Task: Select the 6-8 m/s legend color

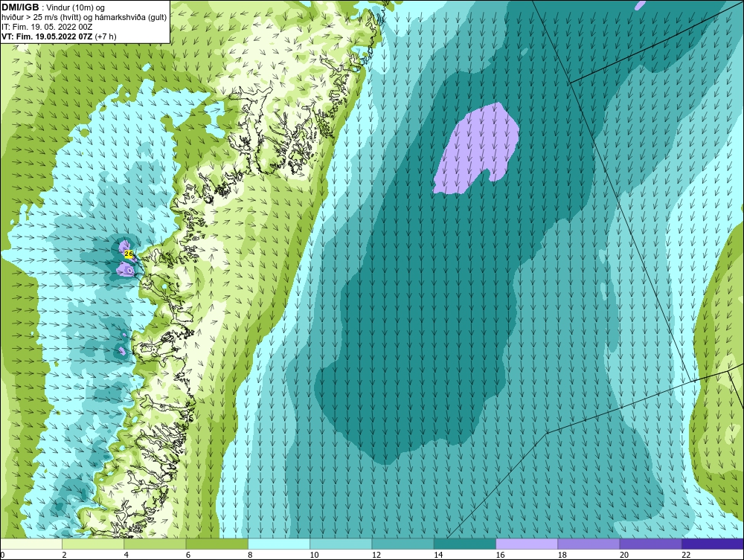Action: (x=217, y=544)
